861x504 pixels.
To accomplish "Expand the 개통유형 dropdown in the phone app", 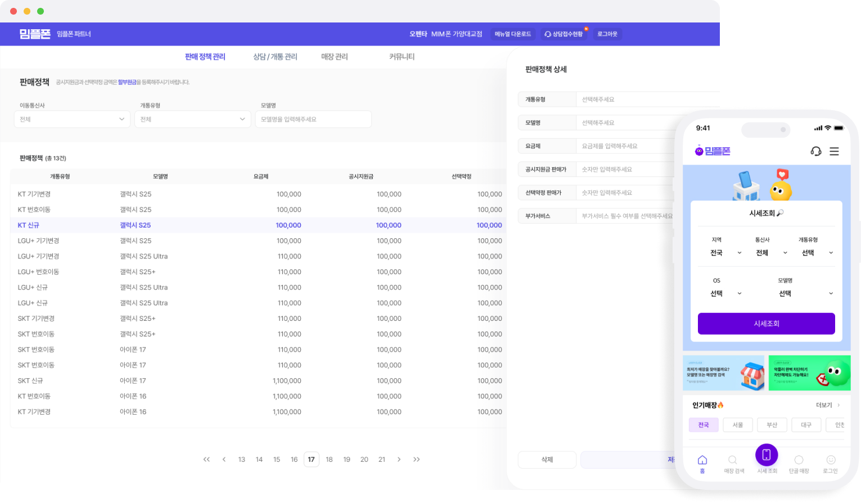I will (817, 253).
